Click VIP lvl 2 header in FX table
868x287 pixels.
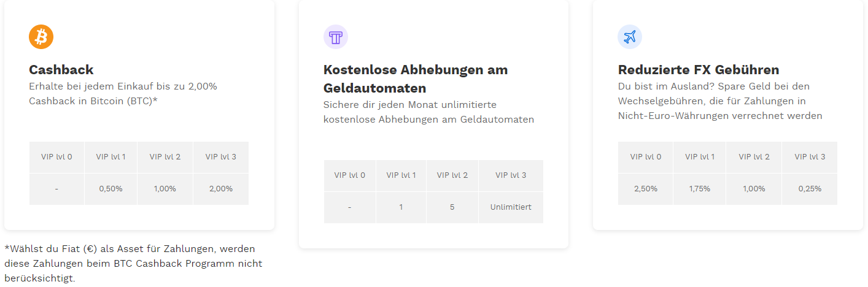coord(754,157)
